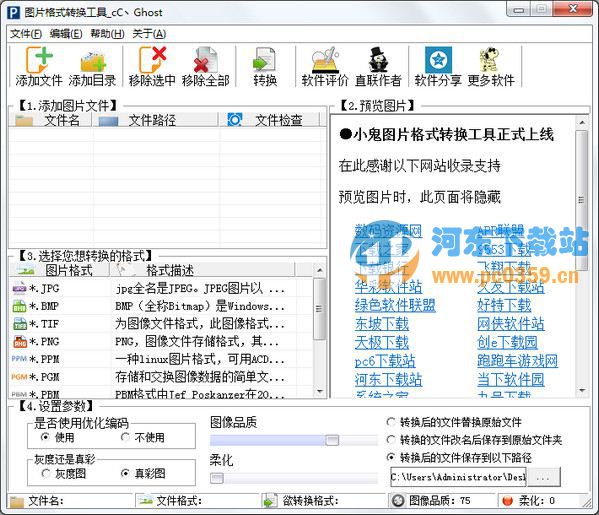
Task: Click the 柔化 softening slider handle
Action: click(217, 478)
